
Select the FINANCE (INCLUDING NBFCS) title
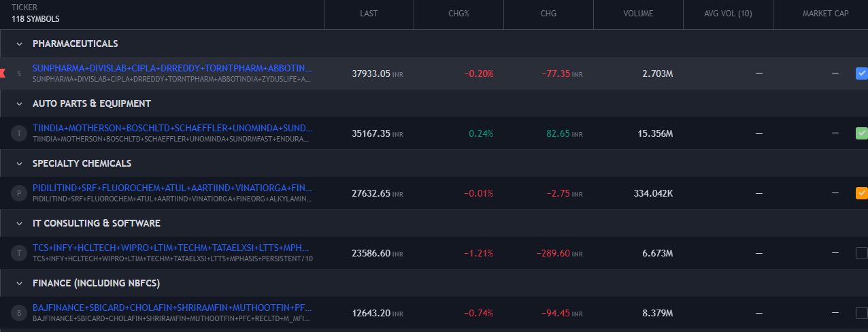coord(96,283)
